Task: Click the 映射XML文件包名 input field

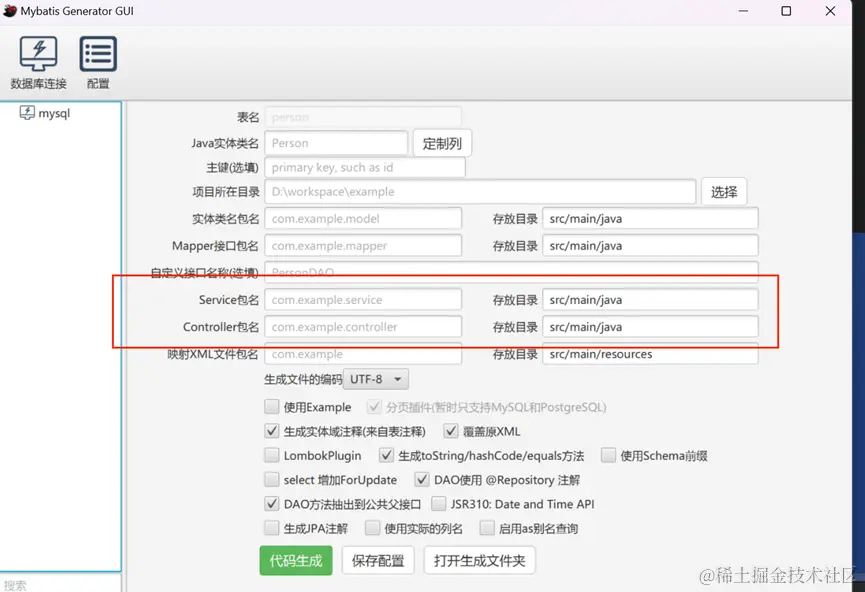Action: click(363, 354)
